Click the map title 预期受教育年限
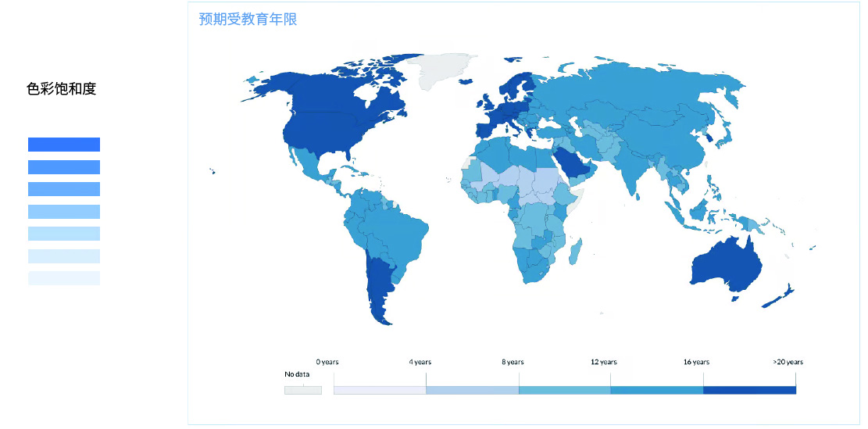 248,20
